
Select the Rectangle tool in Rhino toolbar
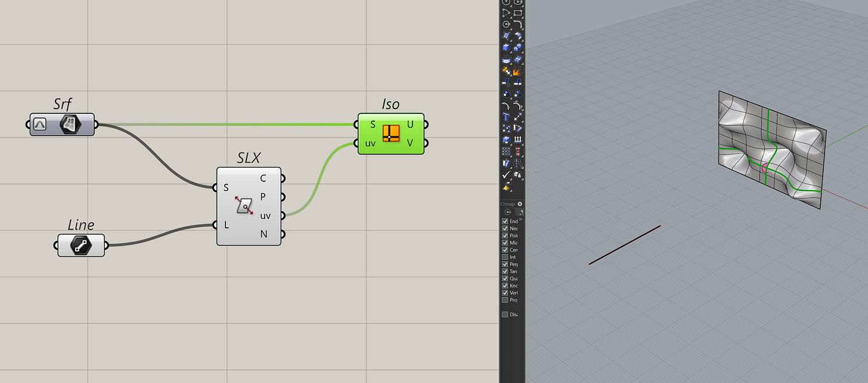[x=518, y=13]
